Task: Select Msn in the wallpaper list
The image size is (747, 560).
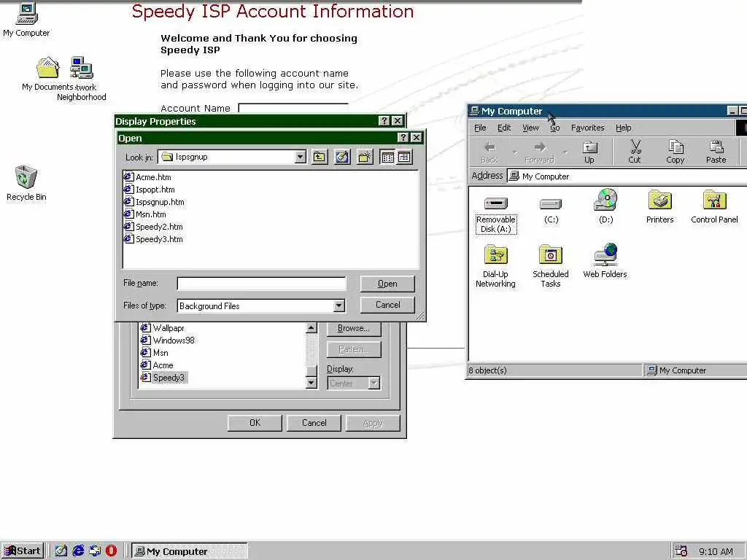Action: click(x=155, y=353)
